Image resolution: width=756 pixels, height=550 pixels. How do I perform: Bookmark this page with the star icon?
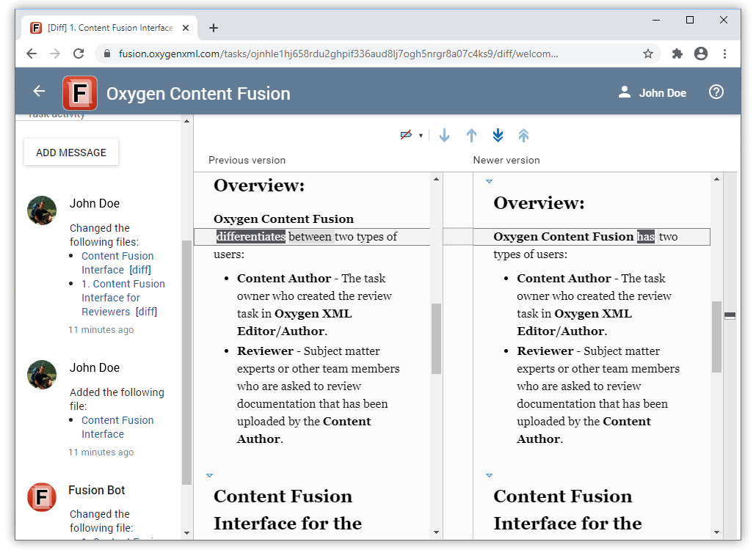[x=648, y=54]
